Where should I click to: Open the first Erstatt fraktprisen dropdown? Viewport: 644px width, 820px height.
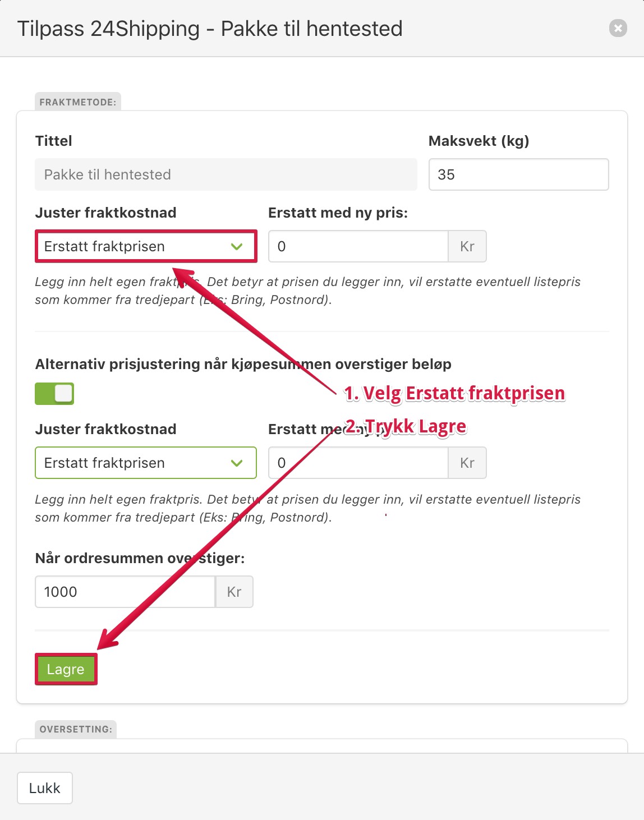click(146, 246)
